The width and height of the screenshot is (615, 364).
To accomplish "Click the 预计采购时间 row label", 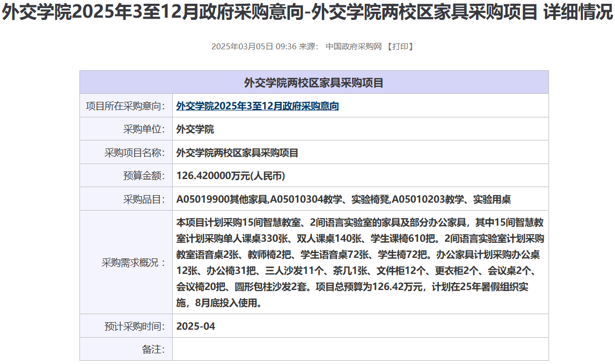I will [135, 326].
